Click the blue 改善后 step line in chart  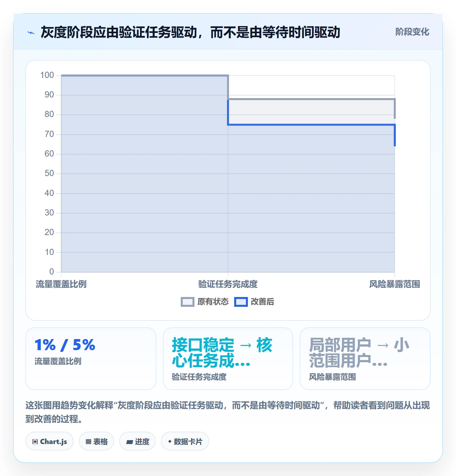[x=311, y=125]
